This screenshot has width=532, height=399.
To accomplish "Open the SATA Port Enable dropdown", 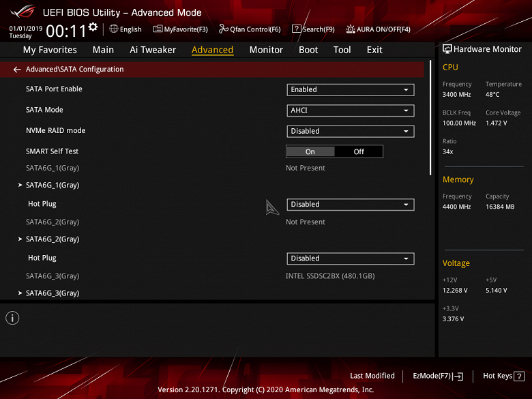I will coord(351,89).
